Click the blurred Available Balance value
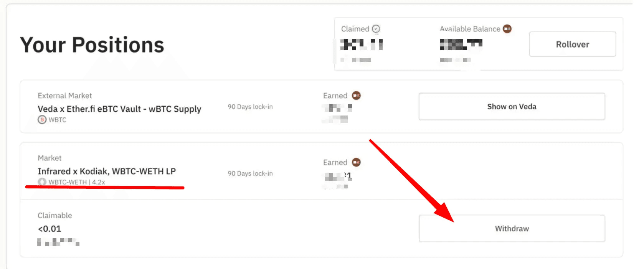Viewport: 644px width, 269px height. pyautogui.click(x=461, y=45)
